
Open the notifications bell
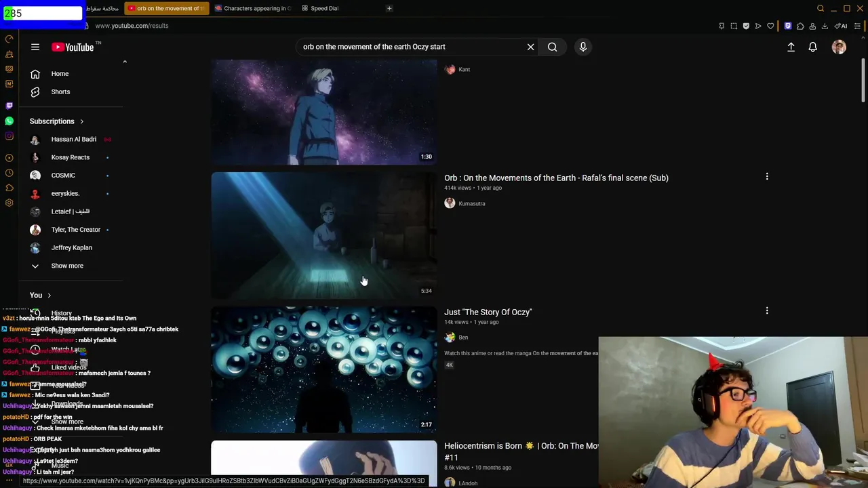[x=812, y=47]
